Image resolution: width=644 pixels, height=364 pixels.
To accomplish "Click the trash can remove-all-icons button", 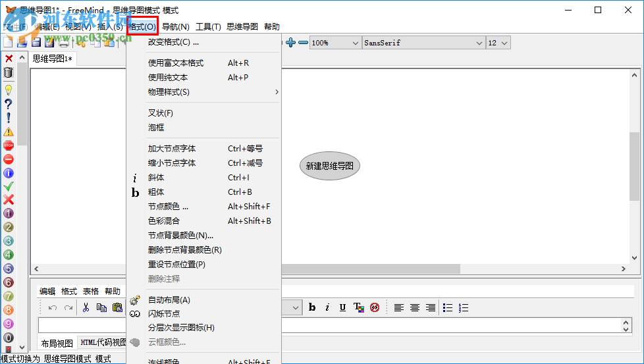I will [9, 72].
